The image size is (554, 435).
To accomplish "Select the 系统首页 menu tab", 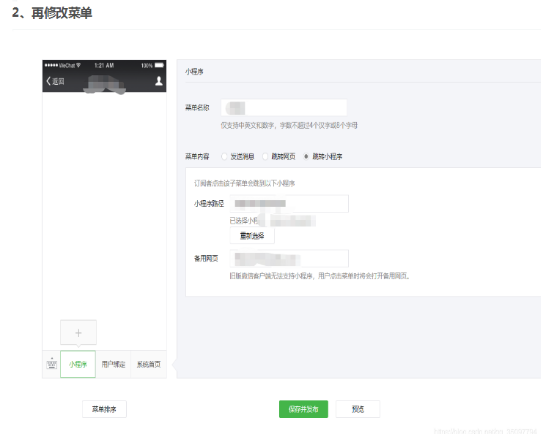I will (x=149, y=364).
